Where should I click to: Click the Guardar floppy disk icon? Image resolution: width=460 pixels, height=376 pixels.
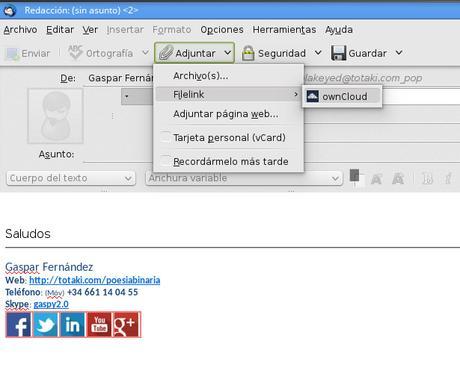pos(339,53)
